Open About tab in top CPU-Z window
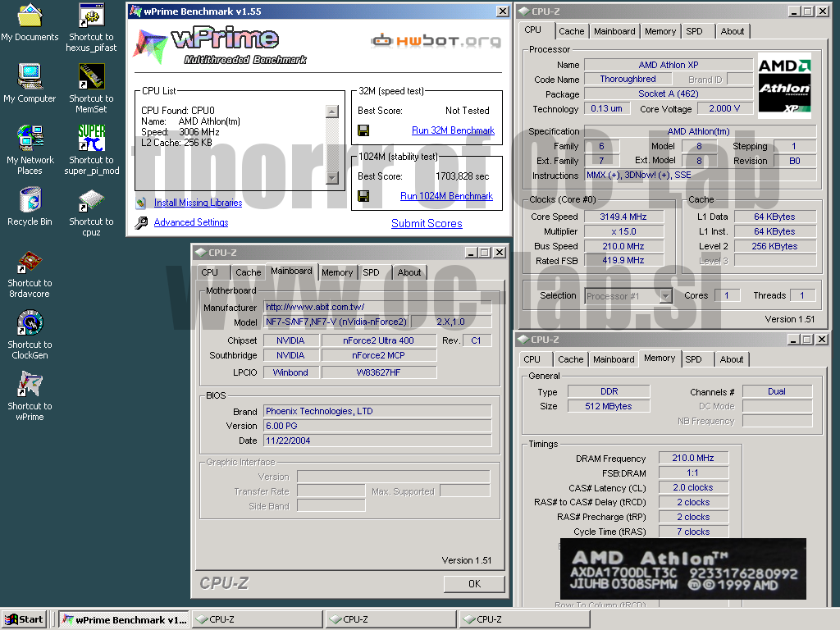The image size is (840, 630). (x=733, y=31)
